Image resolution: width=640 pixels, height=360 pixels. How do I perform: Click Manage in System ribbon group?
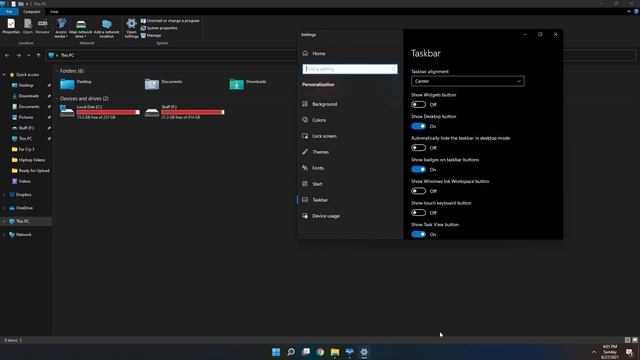[151, 36]
